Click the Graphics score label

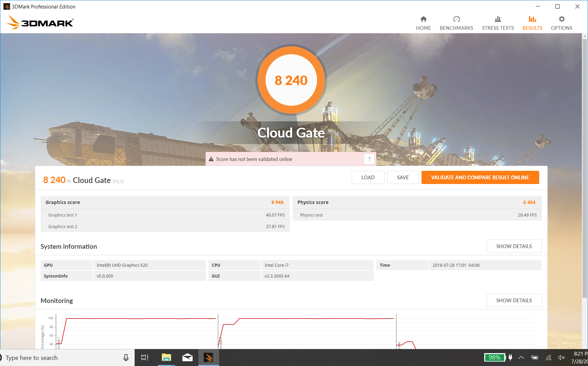pos(63,202)
